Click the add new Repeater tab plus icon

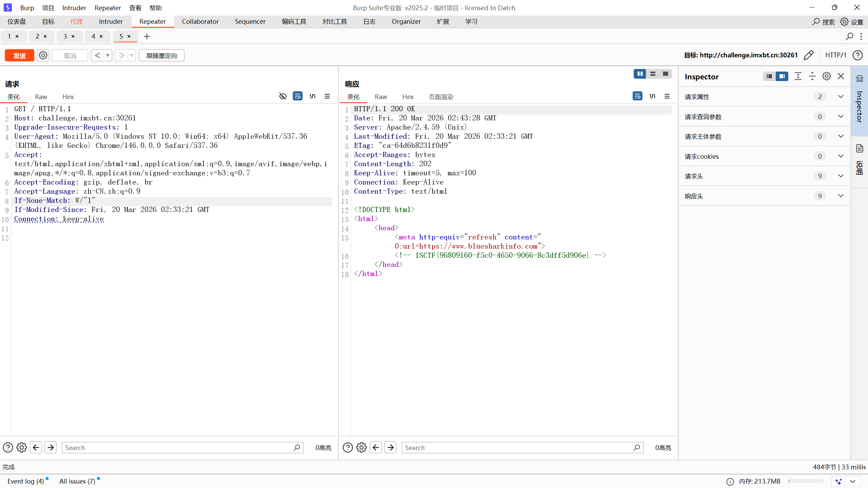tap(147, 36)
